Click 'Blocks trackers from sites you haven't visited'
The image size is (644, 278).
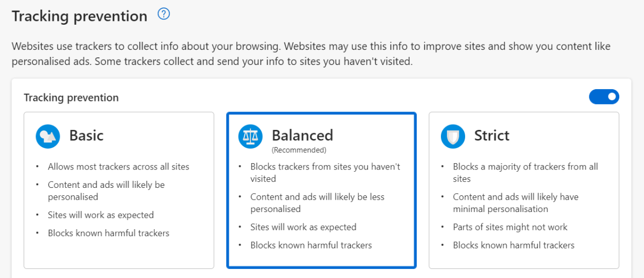click(x=325, y=172)
